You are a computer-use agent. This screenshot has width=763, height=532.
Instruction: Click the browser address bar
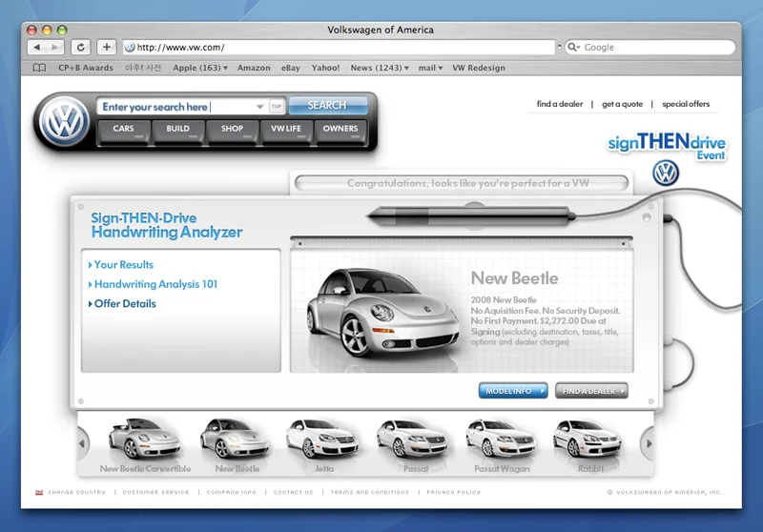point(340,47)
